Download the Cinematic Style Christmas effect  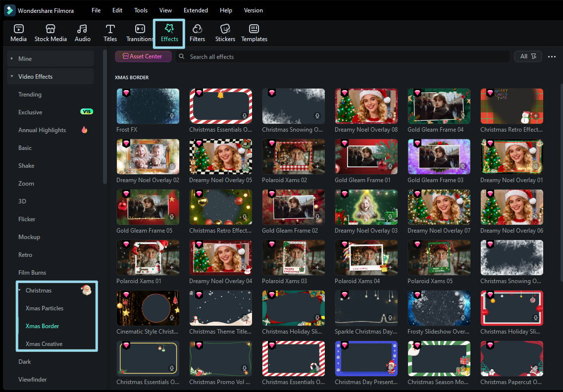(x=172, y=318)
